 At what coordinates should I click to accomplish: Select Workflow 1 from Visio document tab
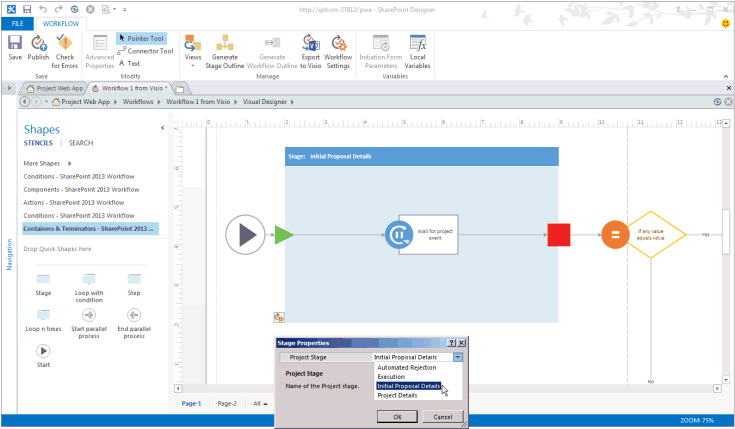click(130, 88)
